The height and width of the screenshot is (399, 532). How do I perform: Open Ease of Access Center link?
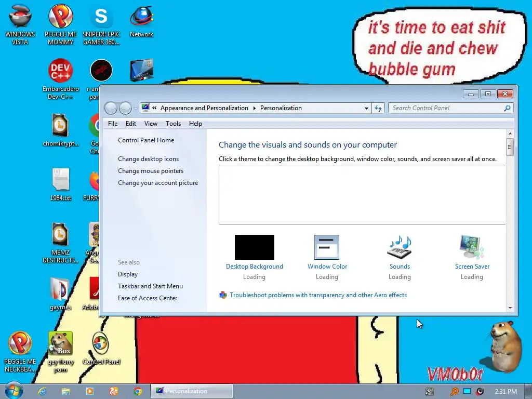(148, 298)
